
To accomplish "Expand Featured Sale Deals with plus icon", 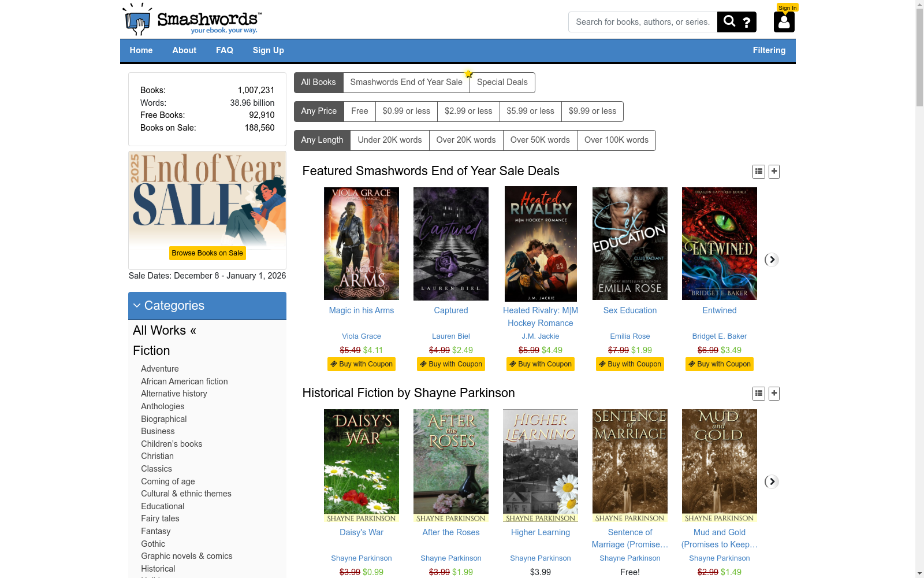I will tap(774, 172).
